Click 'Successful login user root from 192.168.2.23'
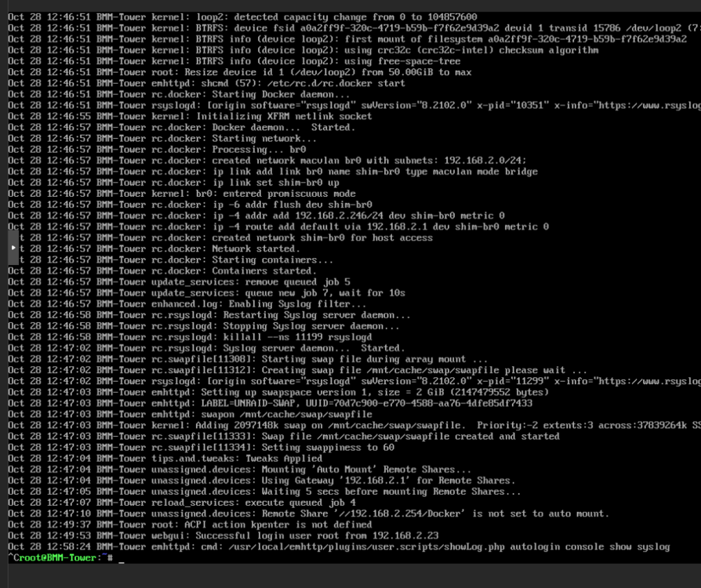The width and height of the screenshot is (701, 588). tap(223, 535)
